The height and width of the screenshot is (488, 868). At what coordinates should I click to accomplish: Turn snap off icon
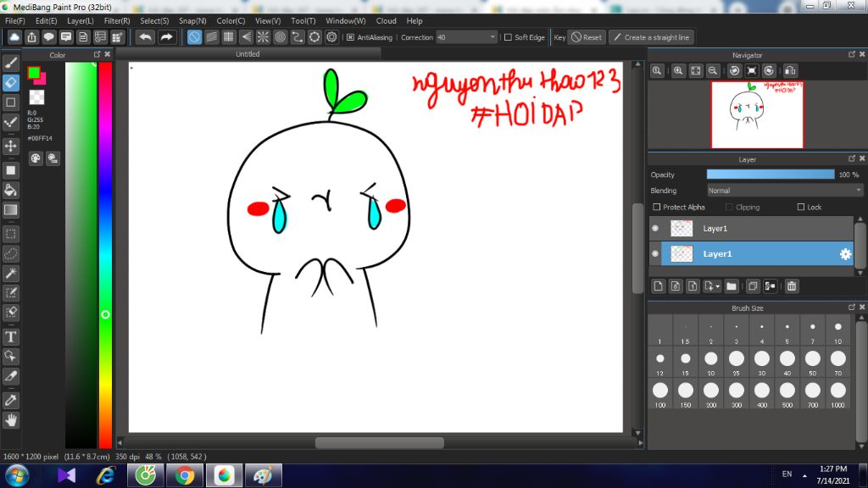tap(194, 37)
